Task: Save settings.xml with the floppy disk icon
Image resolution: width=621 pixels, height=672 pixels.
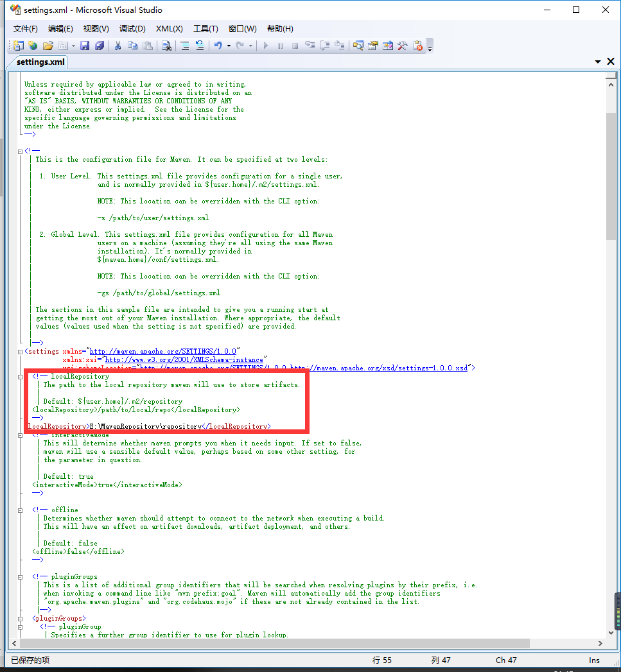Action: pos(85,46)
